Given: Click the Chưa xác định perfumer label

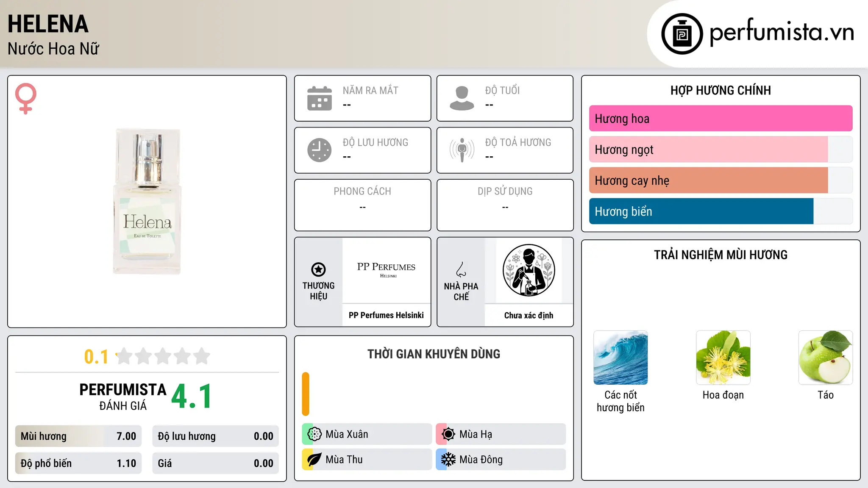Looking at the screenshot, I should point(529,315).
